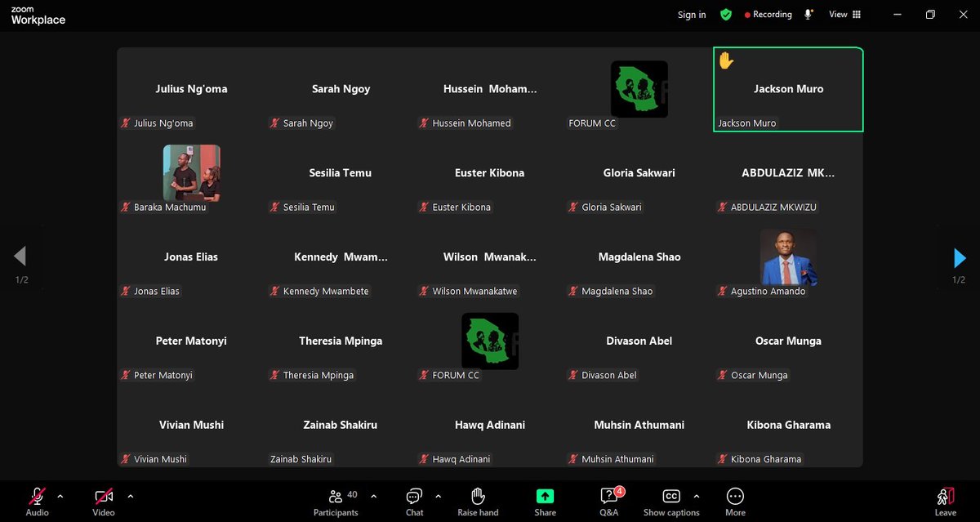Go to the previous page of participants

click(x=20, y=257)
